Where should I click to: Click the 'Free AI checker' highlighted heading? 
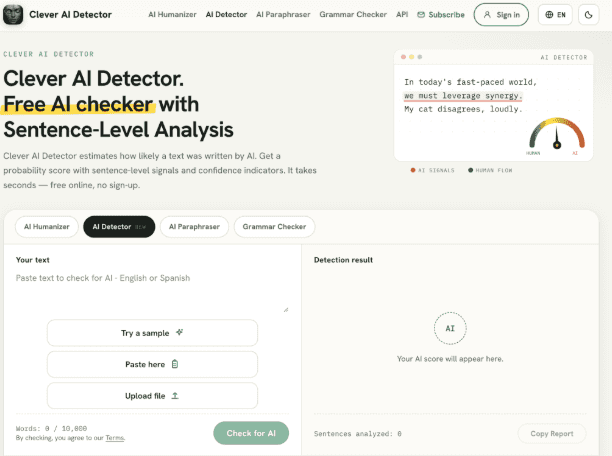pyautogui.click(x=78, y=104)
